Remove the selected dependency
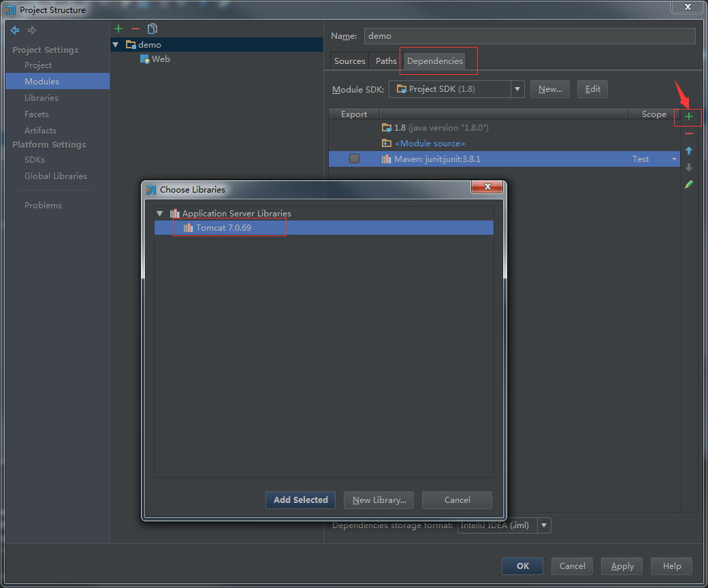The image size is (708, 588). (688, 133)
